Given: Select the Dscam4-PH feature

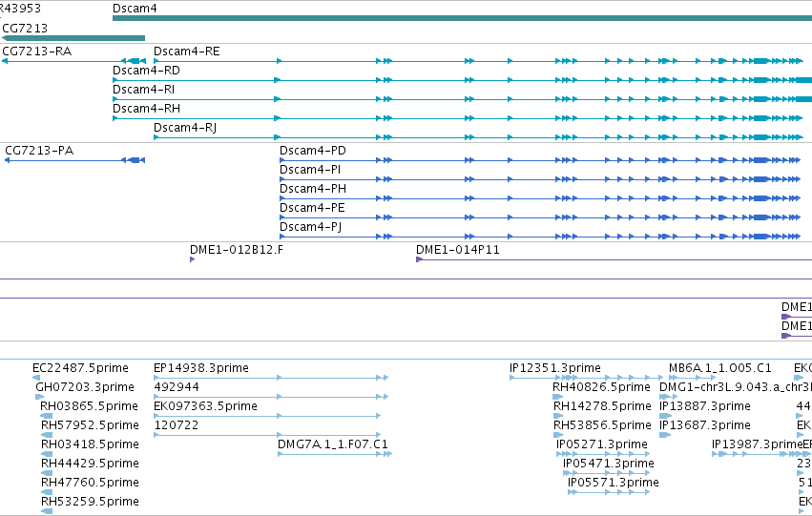Looking at the screenshot, I should coord(313,189).
